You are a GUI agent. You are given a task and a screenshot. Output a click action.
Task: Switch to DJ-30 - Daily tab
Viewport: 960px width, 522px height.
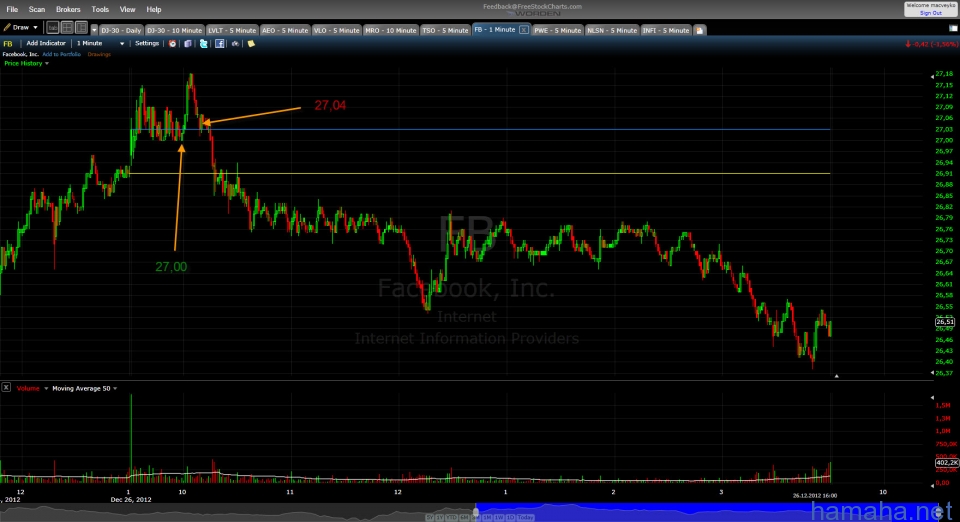121,30
